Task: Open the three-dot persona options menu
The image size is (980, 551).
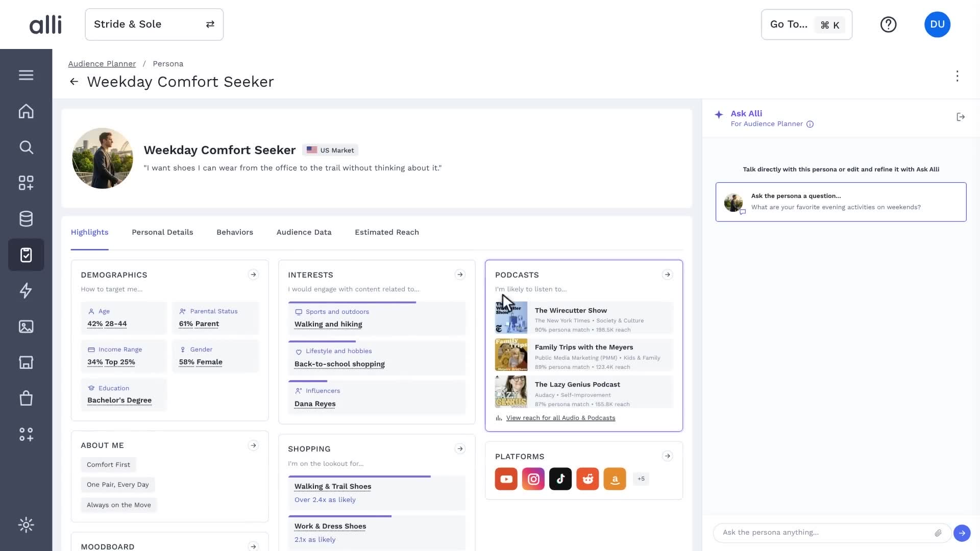Action: point(957,76)
